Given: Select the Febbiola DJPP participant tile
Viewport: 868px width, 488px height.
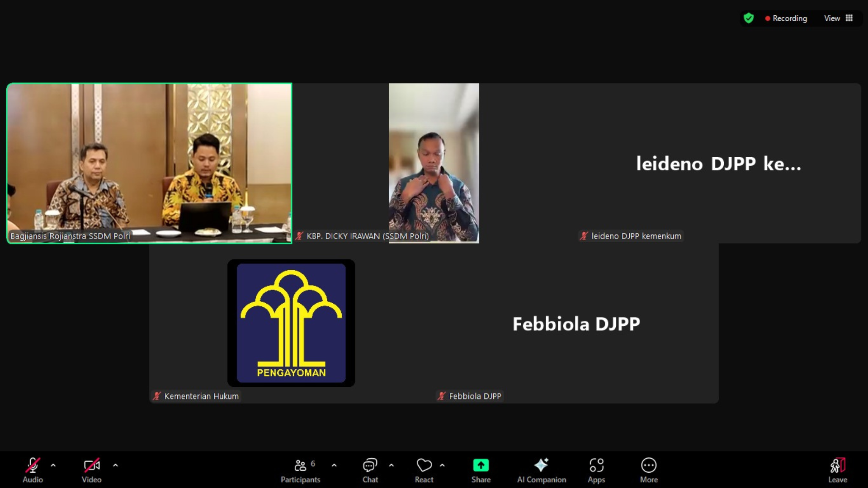Looking at the screenshot, I should [576, 323].
